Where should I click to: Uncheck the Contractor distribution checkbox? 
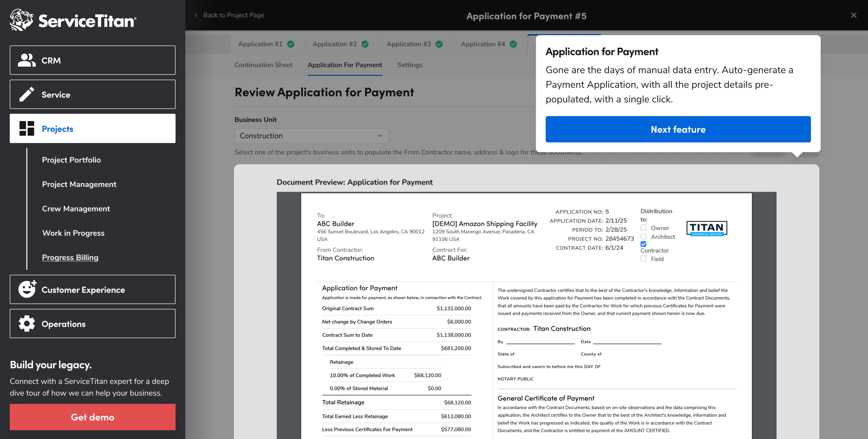pyautogui.click(x=643, y=244)
